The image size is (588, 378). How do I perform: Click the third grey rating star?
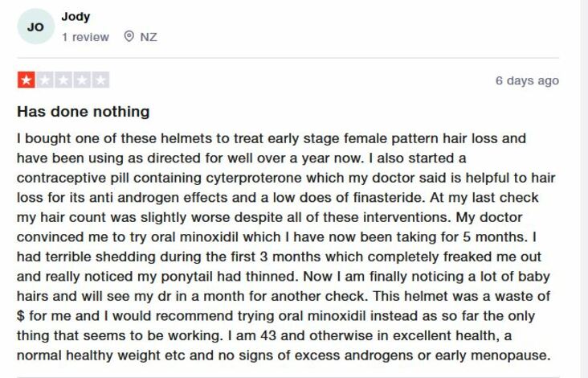[63, 80]
